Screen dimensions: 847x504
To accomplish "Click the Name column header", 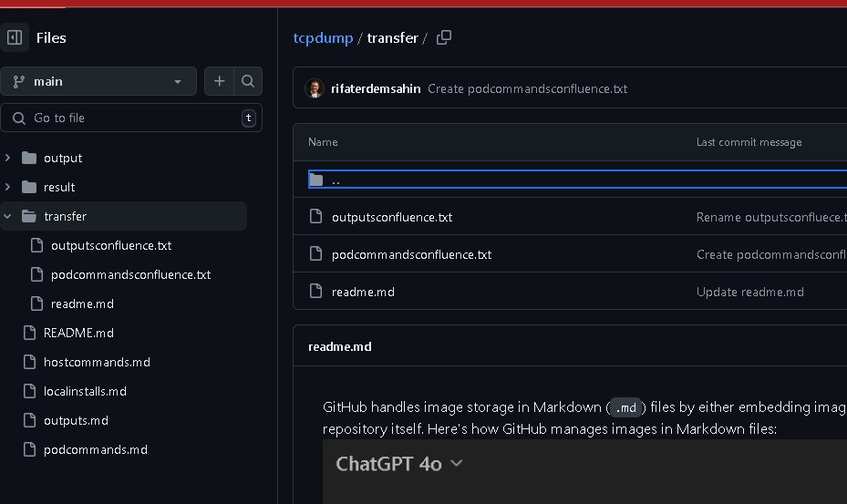I will (323, 142).
